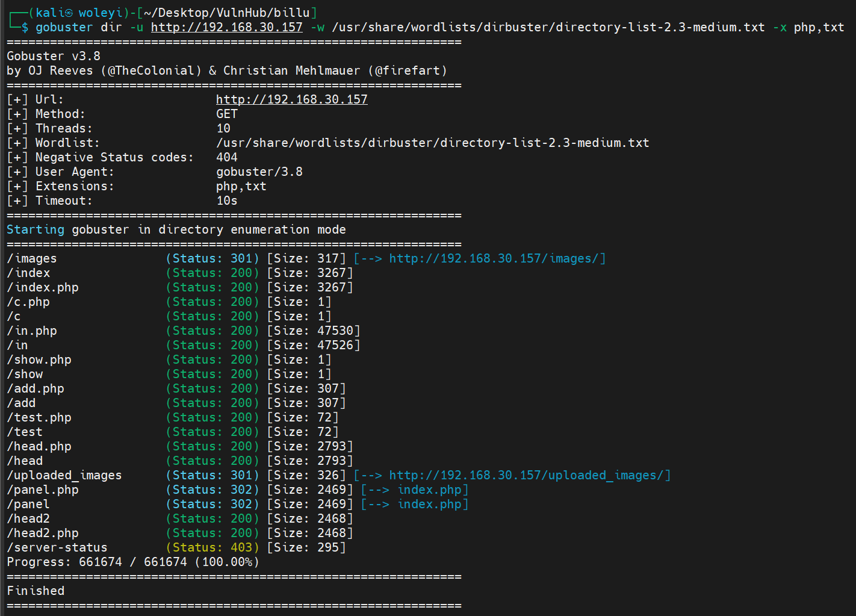This screenshot has height=616, width=856.
Task: Click the Kali symbol in the shell prompt
Action: (x=69, y=13)
